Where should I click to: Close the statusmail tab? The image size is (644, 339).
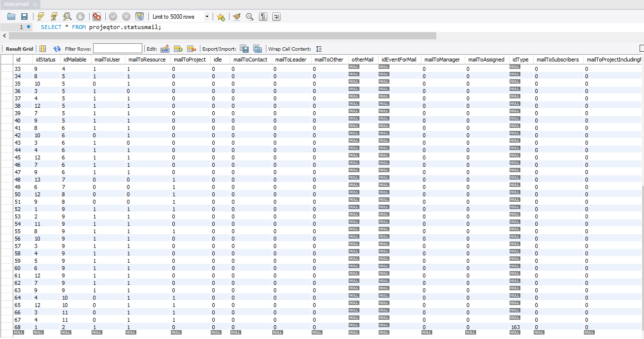(x=35, y=4)
